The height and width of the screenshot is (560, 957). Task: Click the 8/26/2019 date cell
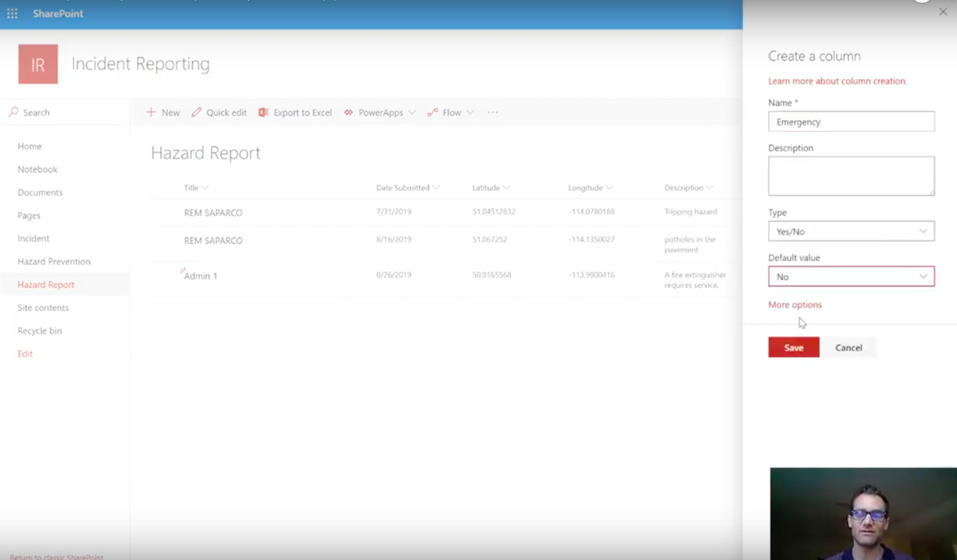(x=394, y=275)
